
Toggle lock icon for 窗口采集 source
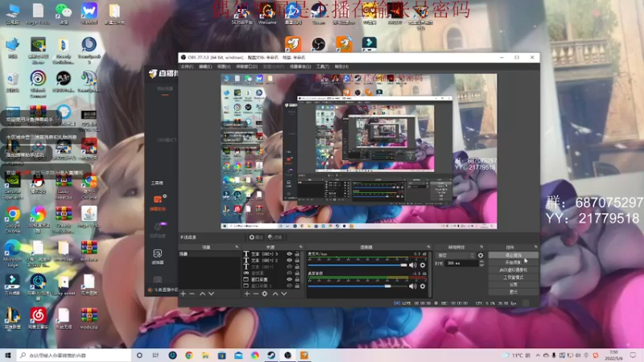(297, 279)
